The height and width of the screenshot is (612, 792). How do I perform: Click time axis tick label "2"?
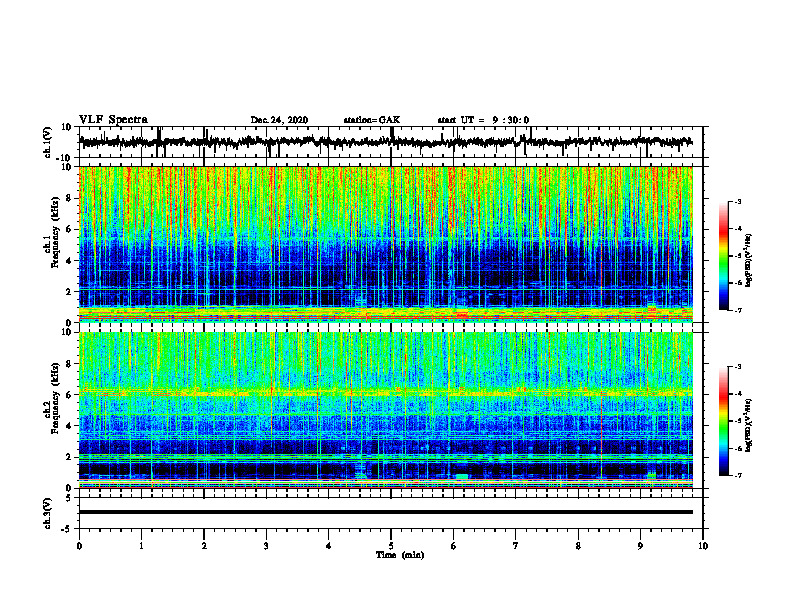pos(204,546)
